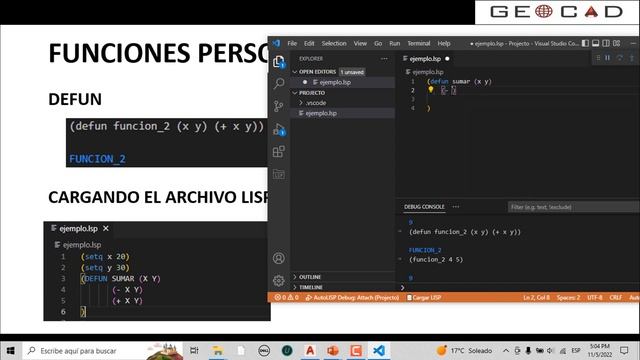Viewport: 640px width, 360px height.
Task: Click CRLF end-of-line setting
Action: tap(616, 298)
